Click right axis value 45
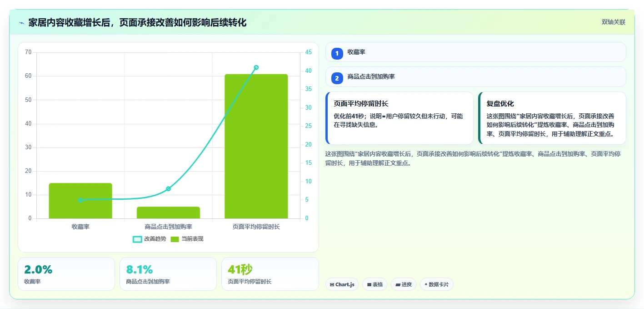644x309 pixels. [308, 52]
